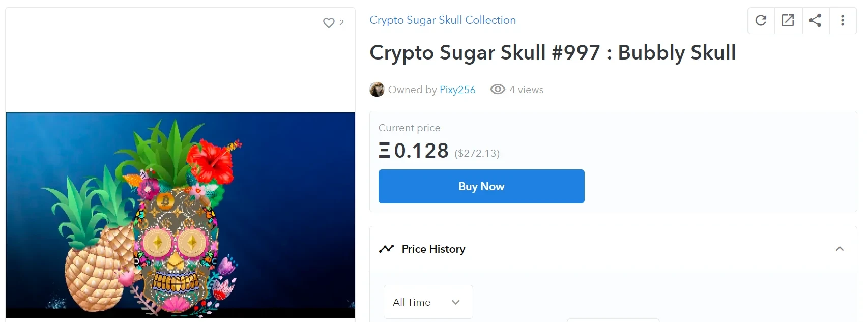868x322 pixels.
Task: Open the NFT in external site
Action: click(788, 20)
